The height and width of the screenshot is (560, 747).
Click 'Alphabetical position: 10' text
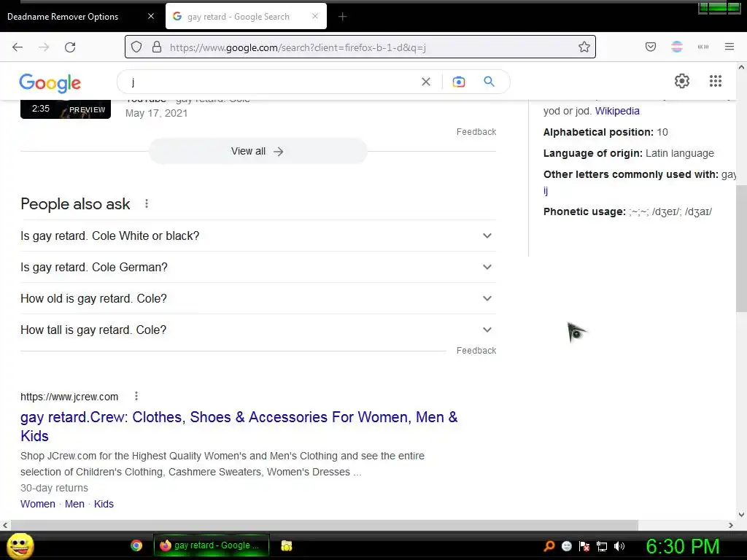605,133
